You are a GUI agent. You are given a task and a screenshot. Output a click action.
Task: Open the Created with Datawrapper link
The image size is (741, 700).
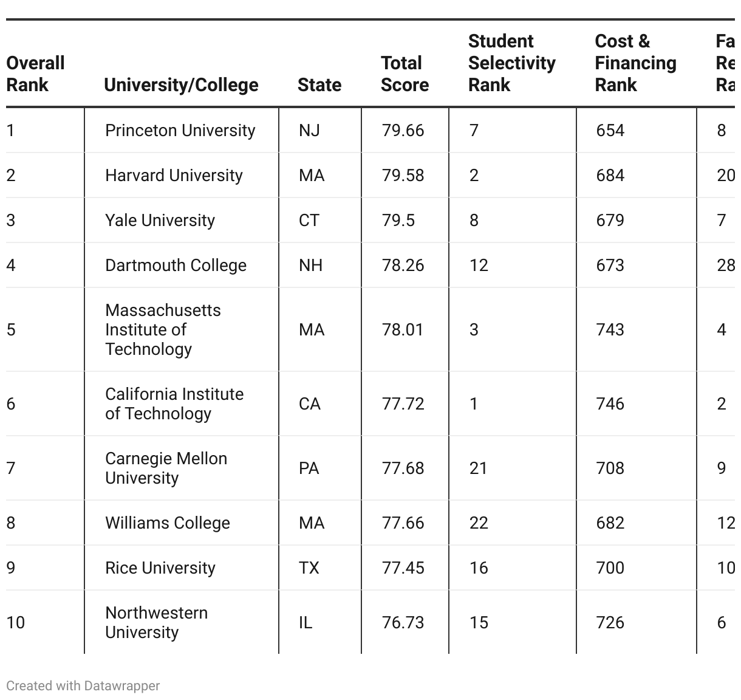[x=83, y=685]
